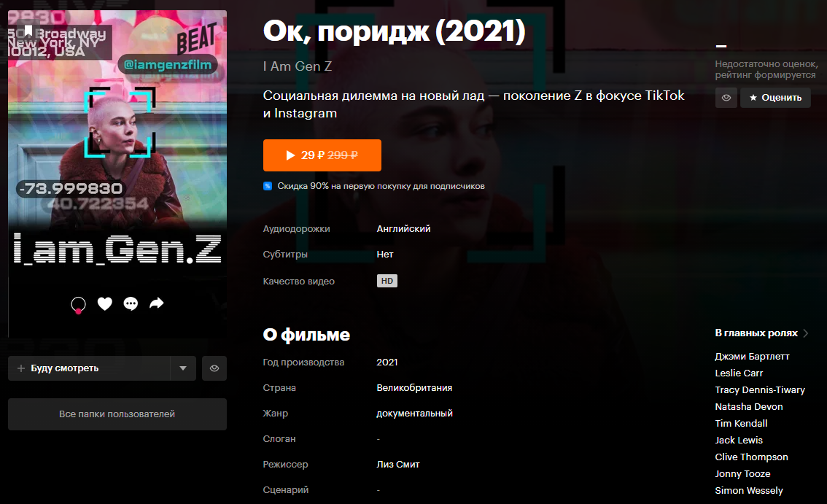
Task: Click the bookmark icon on the poster
Action: point(28,31)
